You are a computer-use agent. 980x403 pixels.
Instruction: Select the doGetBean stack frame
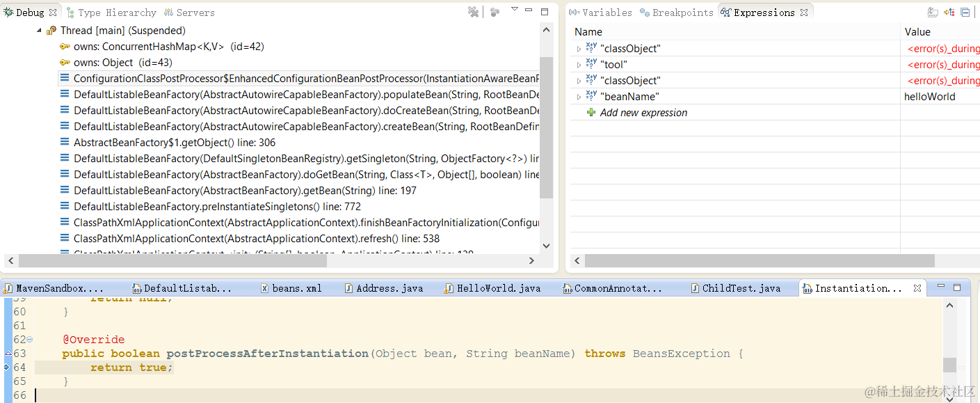tap(307, 175)
